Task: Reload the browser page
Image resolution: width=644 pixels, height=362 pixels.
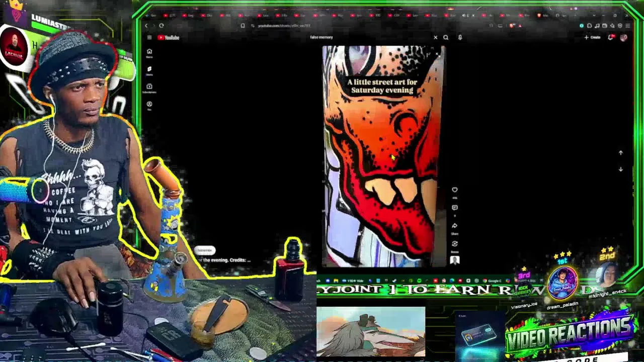Action: coord(162,26)
